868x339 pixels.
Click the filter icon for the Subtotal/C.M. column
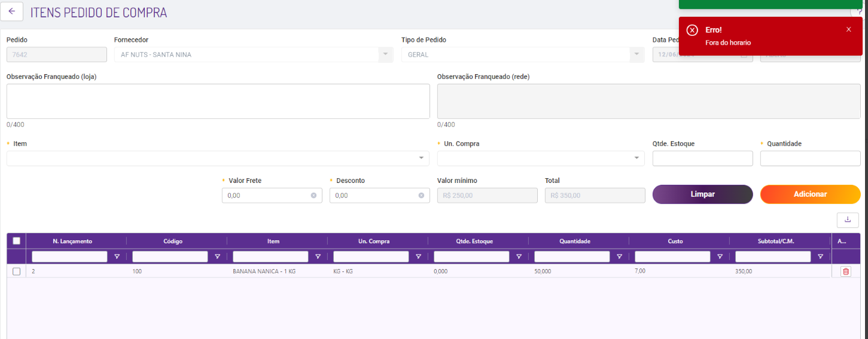pyautogui.click(x=820, y=256)
